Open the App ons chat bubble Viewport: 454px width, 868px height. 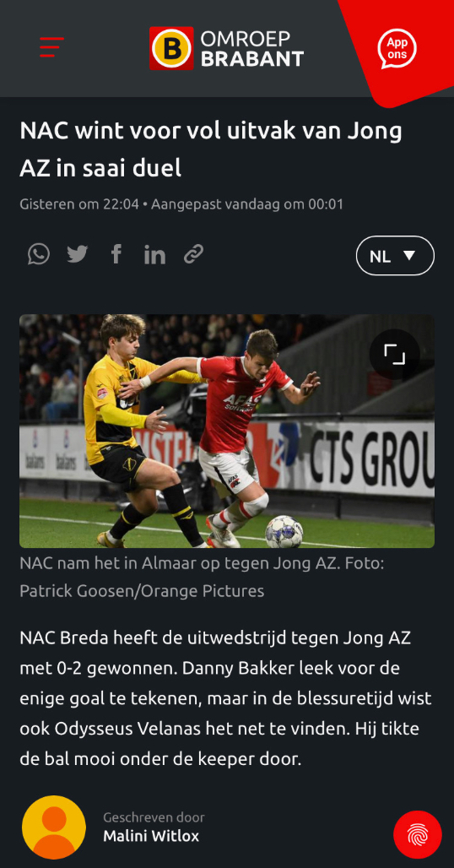tap(397, 49)
